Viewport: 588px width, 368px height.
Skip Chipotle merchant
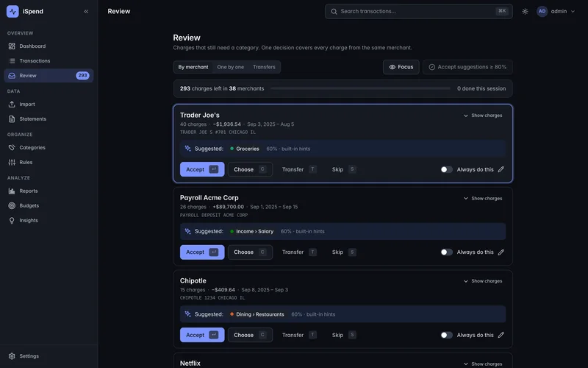pos(343,335)
